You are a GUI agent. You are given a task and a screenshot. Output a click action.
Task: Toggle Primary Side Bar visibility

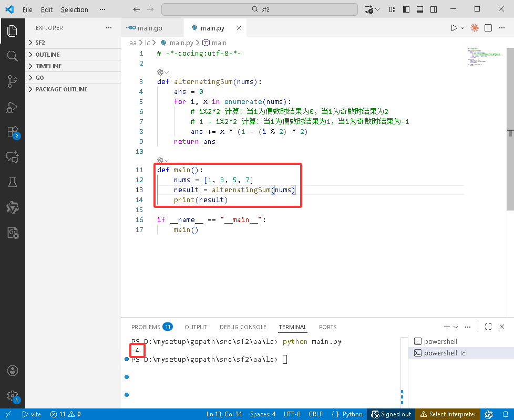[406, 9]
